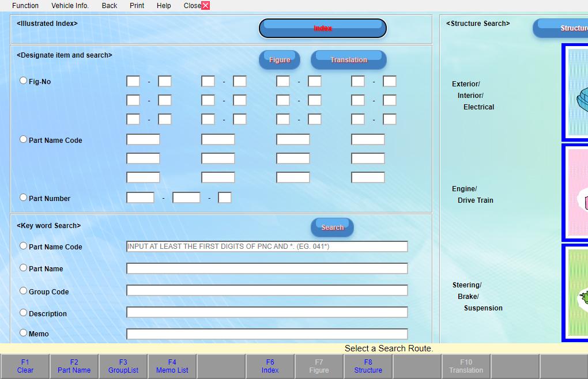This screenshot has width=588, height=379.
Task: Select the Description radio button
Action: (23, 312)
